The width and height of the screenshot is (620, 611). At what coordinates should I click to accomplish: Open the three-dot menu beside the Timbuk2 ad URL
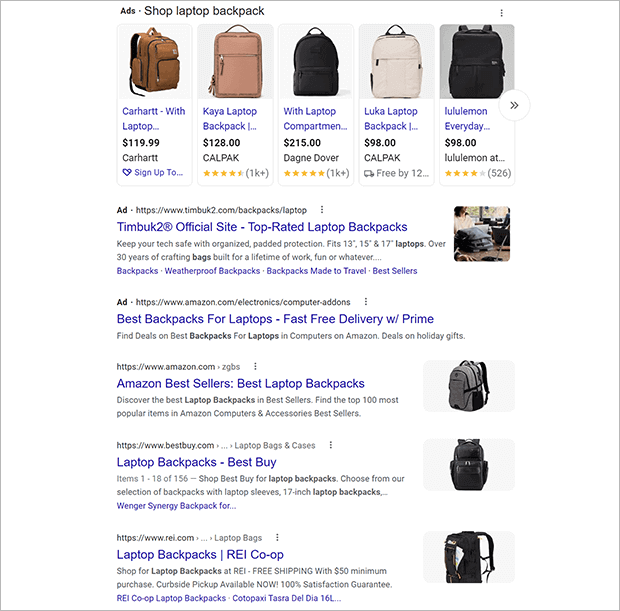(x=321, y=210)
